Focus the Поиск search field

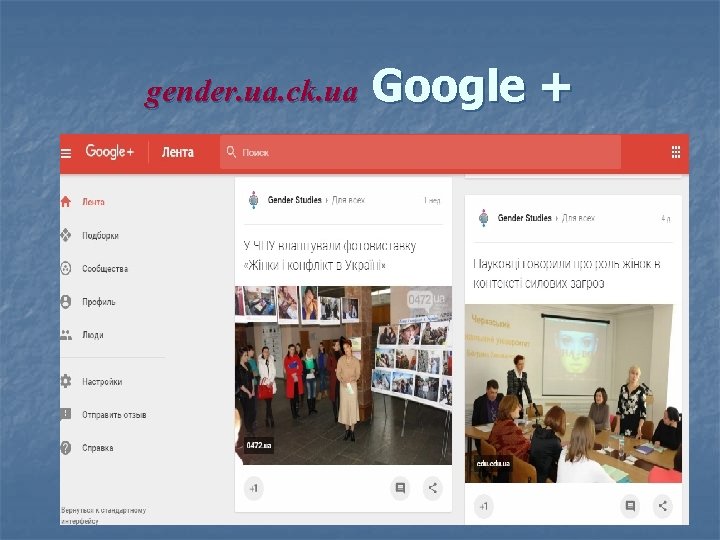[420, 152]
